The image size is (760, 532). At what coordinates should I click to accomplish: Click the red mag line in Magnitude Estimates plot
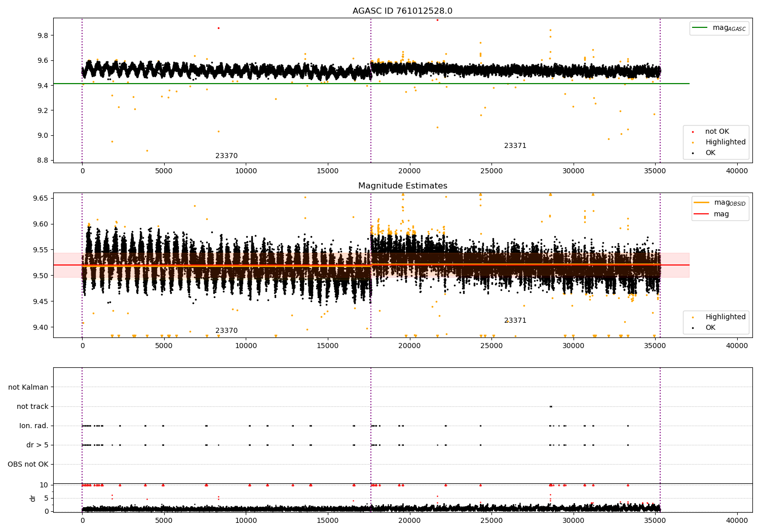[x=371, y=265]
